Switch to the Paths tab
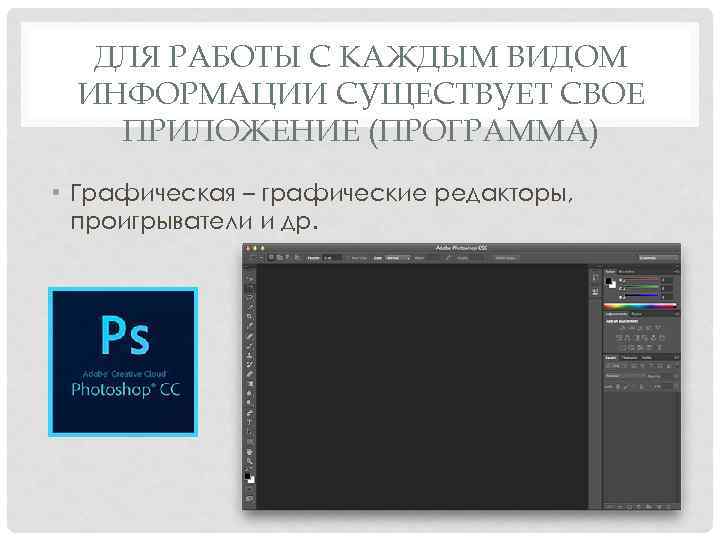720x540 pixels. tap(647, 358)
